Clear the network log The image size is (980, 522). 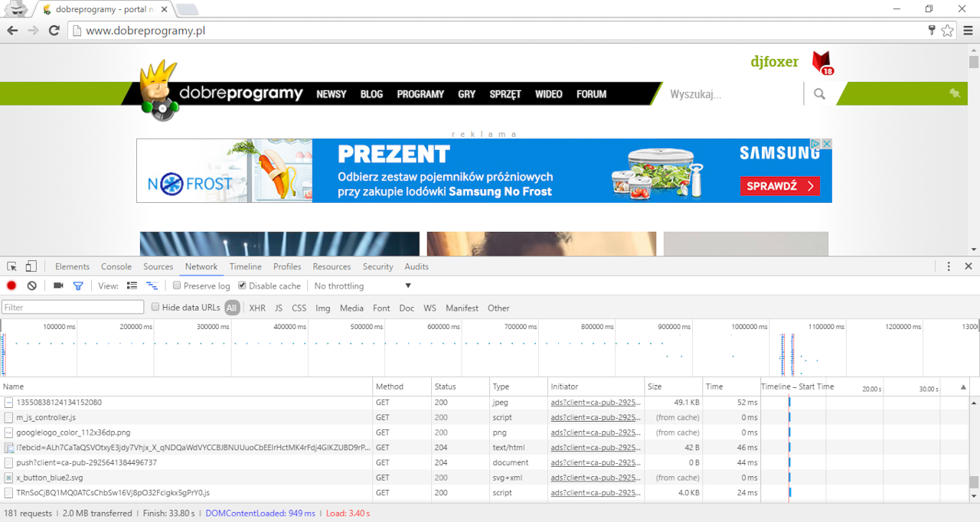pyautogui.click(x=31, y=285)
